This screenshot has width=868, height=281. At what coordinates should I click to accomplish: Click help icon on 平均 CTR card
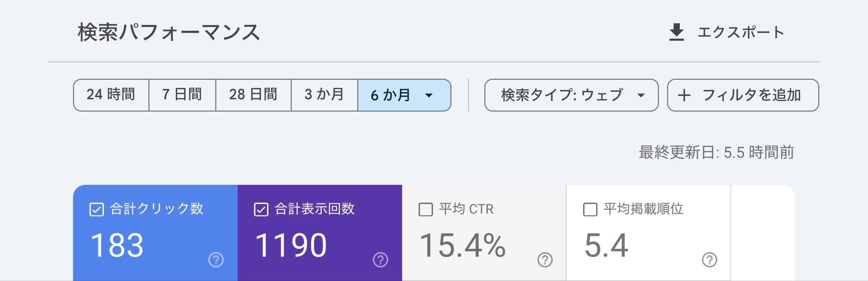pyautogui.click(x=545, y=260)
